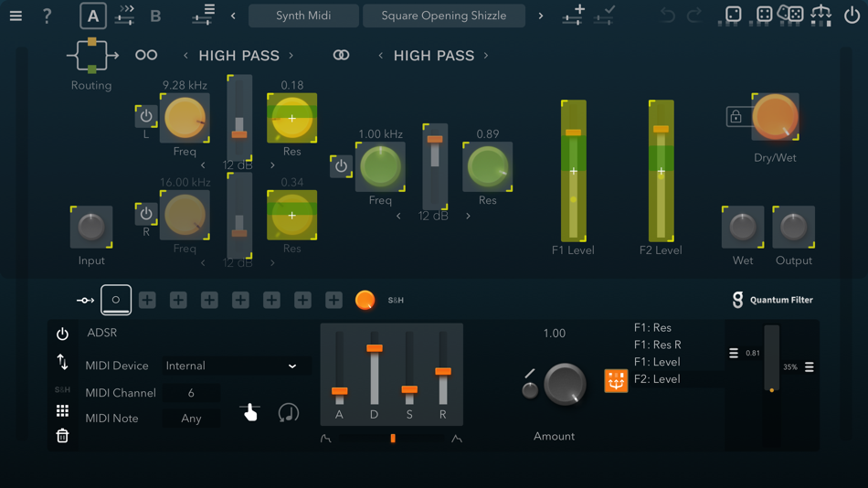This screenshot has width=868, height=488.
Task: Select preset slot A
Action: point(93,16)
